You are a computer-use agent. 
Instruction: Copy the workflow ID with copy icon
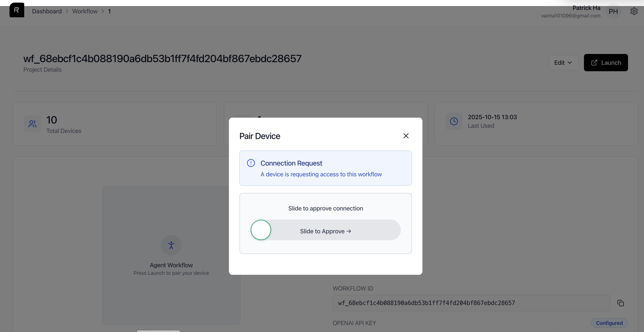coord(620,303)
